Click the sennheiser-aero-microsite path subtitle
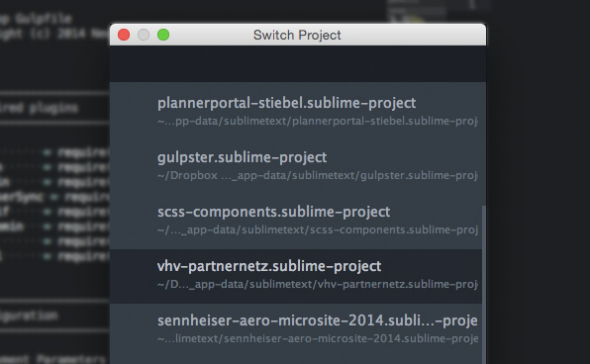The image size is (590, 364). tap(318, 338)
